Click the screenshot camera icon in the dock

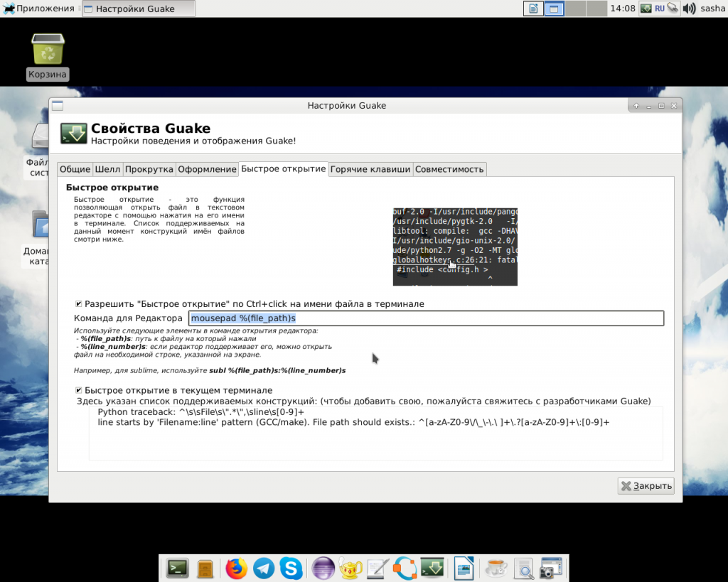tap(550, 568)
